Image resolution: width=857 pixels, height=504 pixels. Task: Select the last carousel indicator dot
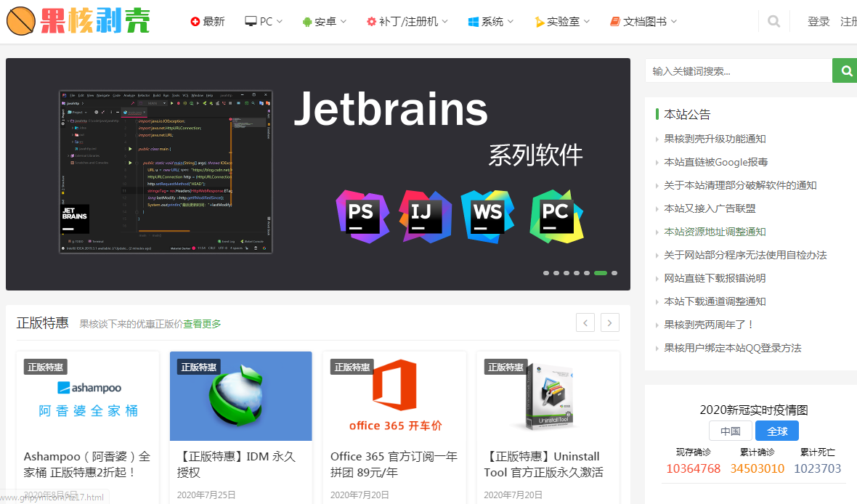point(614,273)
